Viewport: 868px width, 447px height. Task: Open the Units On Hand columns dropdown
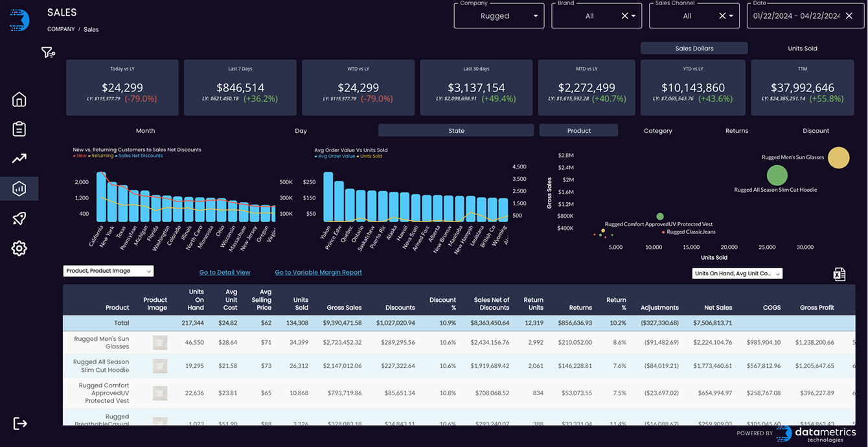coord(737,273)
